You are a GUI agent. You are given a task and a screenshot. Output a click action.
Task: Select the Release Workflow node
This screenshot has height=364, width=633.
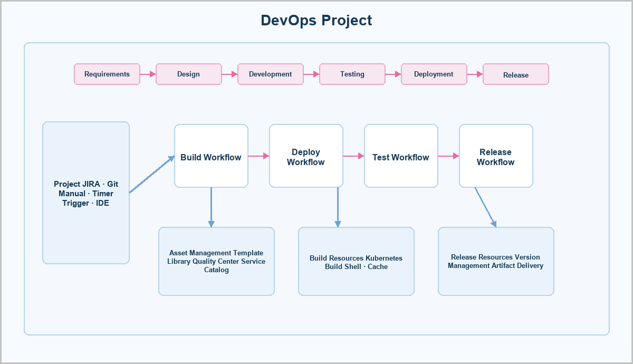point(496,156)
